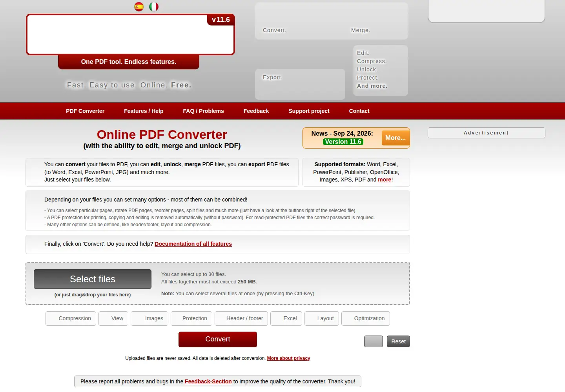This screenshot has height=392, width=565.
Task: Visit the Contact page
Action: pos(359,111)
